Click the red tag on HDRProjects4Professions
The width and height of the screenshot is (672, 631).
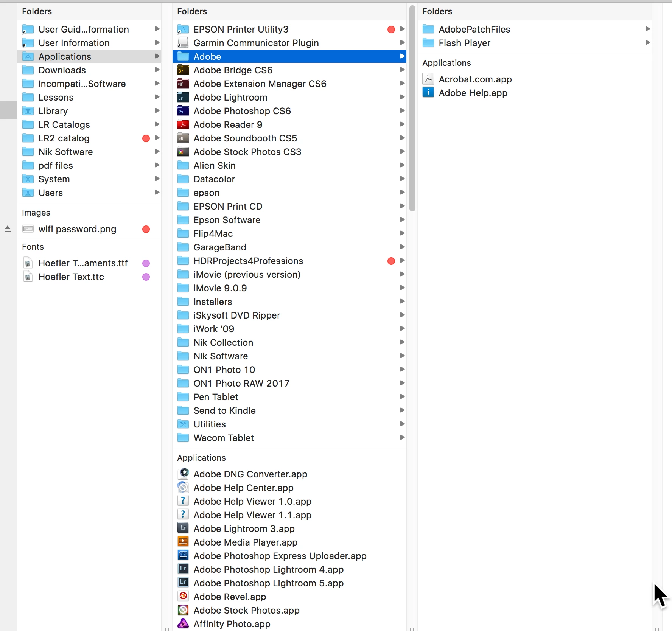pyautogui.click(x=391, y=261)
